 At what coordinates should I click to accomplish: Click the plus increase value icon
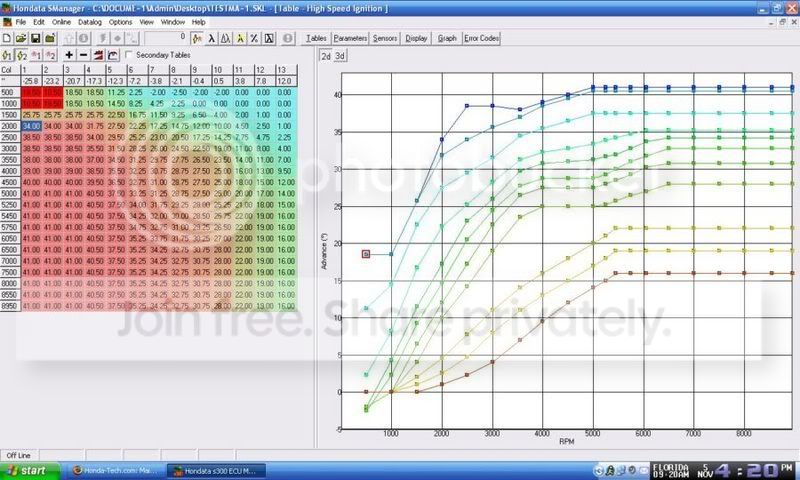pyautogui.click(x=69, y=54)
